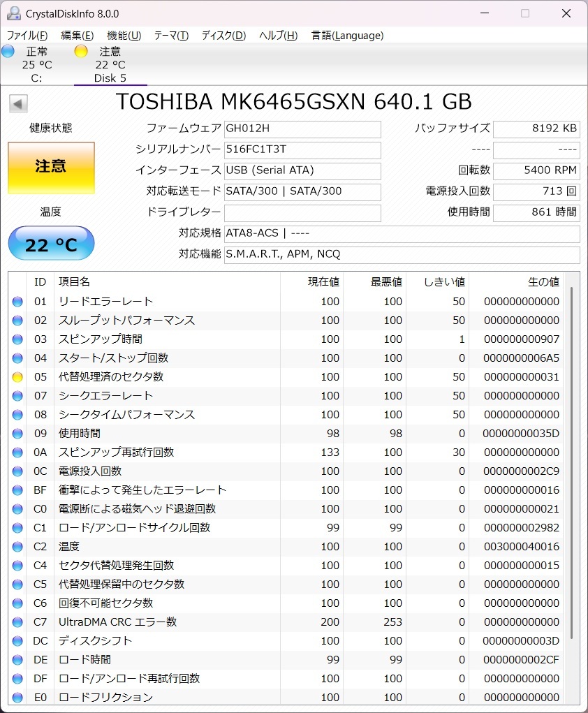Select the ロードフリクション row name

coord(105,698)
